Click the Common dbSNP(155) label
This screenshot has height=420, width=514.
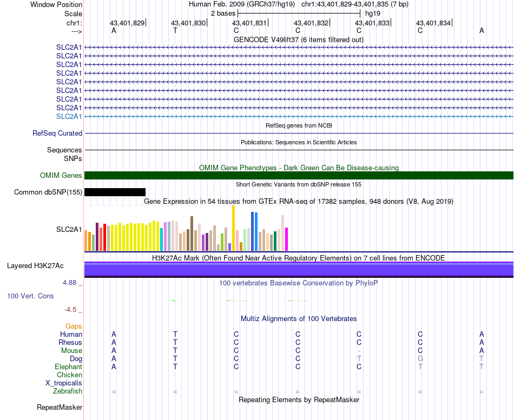pyautogui.click(x=48, y=192)
